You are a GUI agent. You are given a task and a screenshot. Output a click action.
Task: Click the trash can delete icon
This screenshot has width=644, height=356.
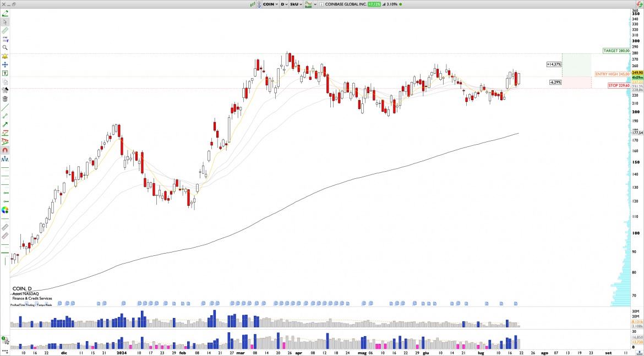pos(5,99)
